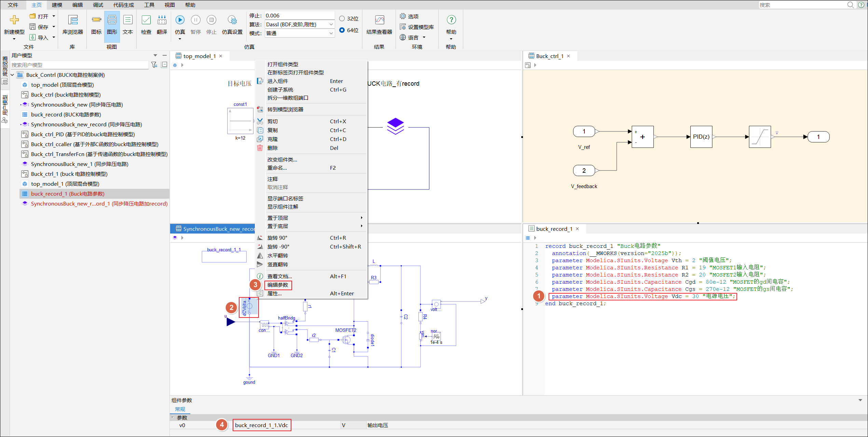Collapse the Buck_Contrl tree node
This screenshot has width=868, height=437.
pyautogui.click(x=13, y=75)
